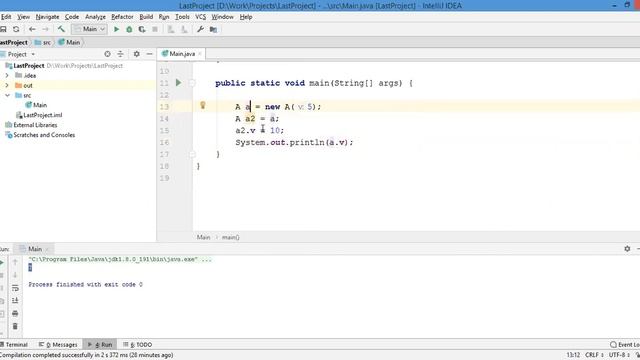Click the Run panel down arrow icon
The height and width of the screenshot is (360, 640).
(15, 275)
